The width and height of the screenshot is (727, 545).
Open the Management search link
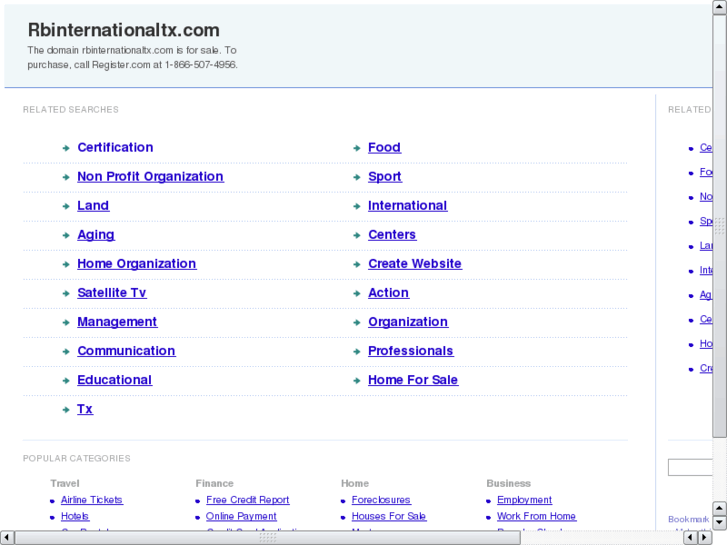(117, 322)
